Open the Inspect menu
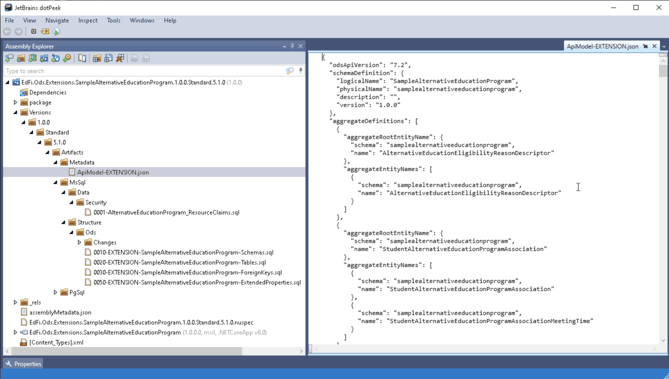 point(88,20)
